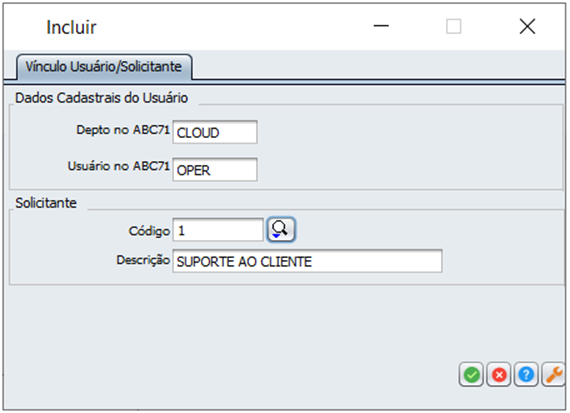Image resolution: width=570 pixels, height=413 pixels.
Task: Open the orange wrench settings icon
Action: point(553,374)
